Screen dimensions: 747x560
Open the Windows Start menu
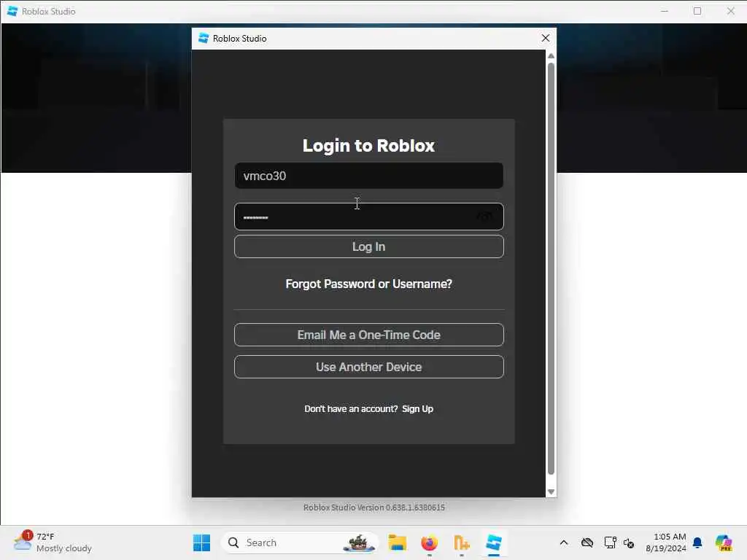tap(201, 542)
